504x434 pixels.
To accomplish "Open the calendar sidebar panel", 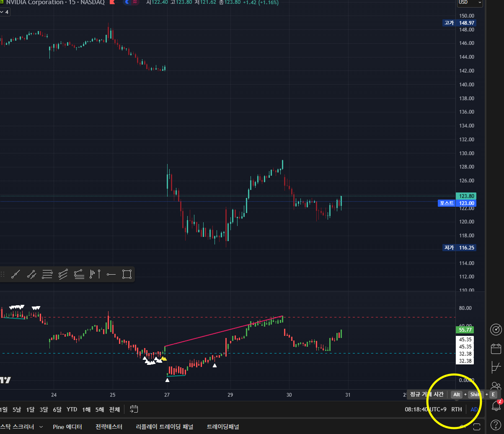I will 496,348.
